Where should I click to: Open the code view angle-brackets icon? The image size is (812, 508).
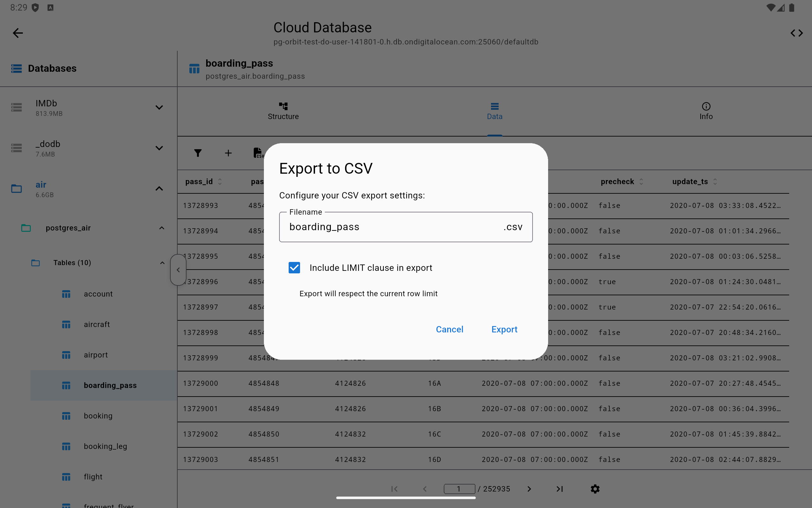pos(796,33)
